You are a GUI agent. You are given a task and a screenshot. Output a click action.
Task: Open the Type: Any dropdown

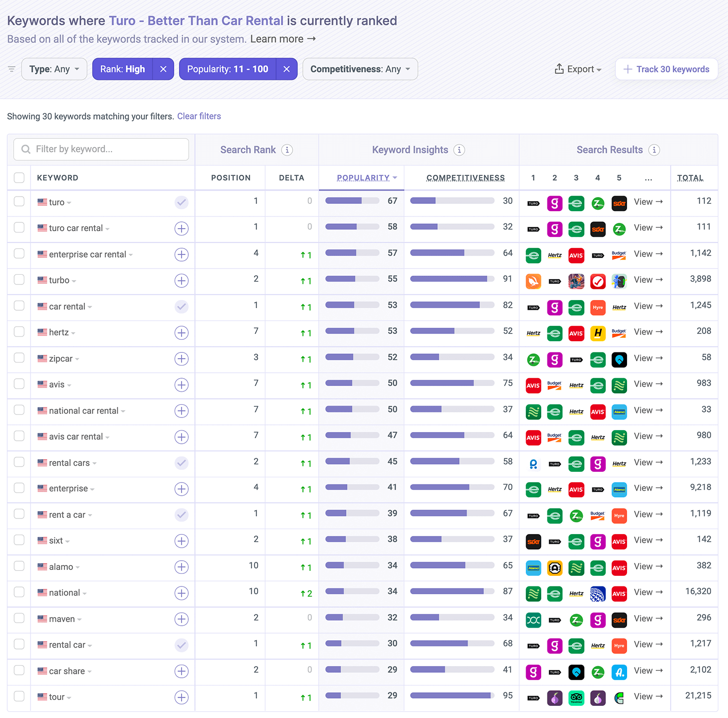pos(54,69)
